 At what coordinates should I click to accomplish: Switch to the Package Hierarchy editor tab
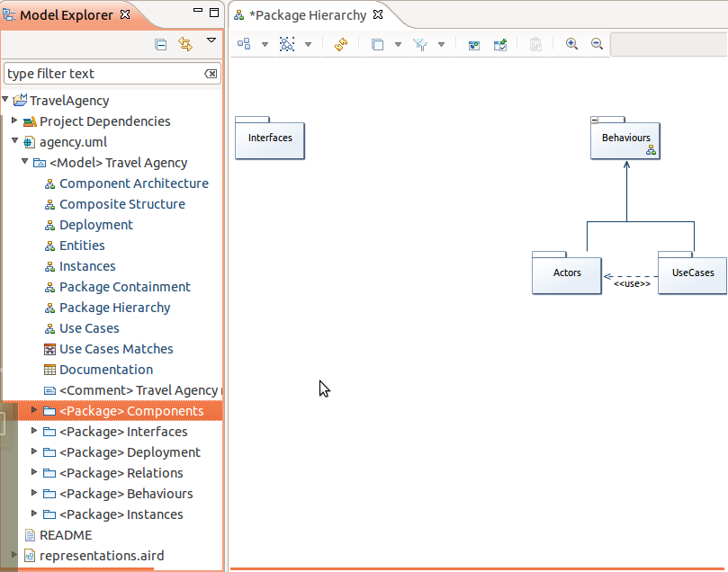click(x=308, y=15)
